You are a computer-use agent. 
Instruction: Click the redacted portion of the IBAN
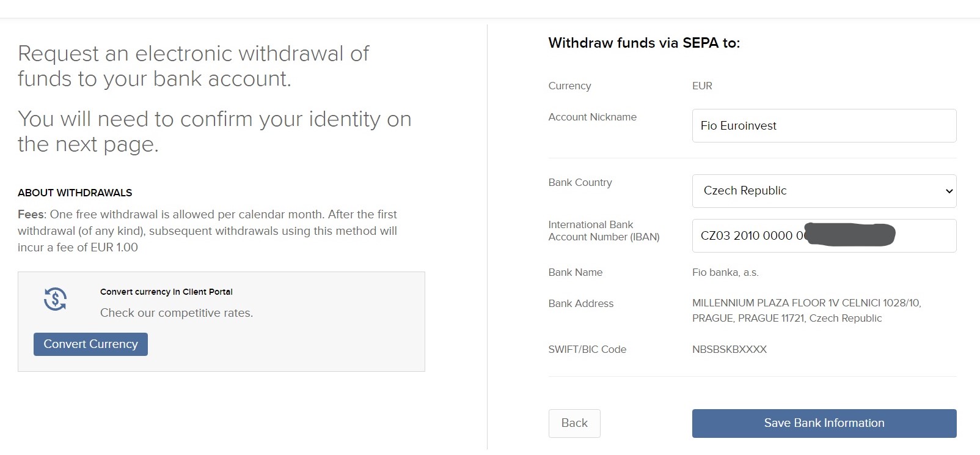pyautogui.click(x=852, y=235)
